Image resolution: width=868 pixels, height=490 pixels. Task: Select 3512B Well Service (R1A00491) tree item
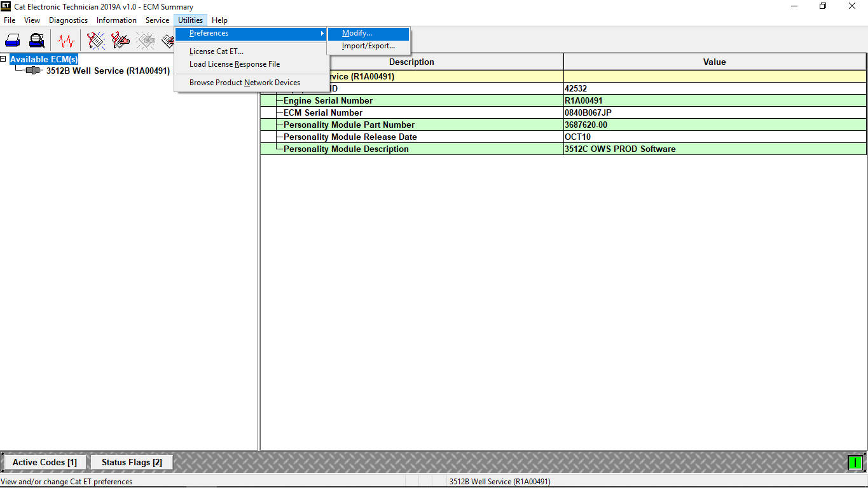click(108, 71)
